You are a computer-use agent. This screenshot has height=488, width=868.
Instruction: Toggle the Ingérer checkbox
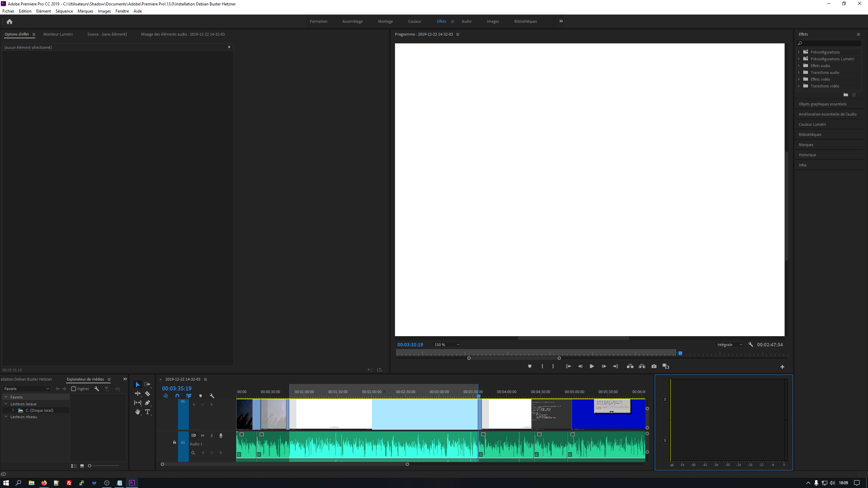pyautogui.click(x=74, y=389)
